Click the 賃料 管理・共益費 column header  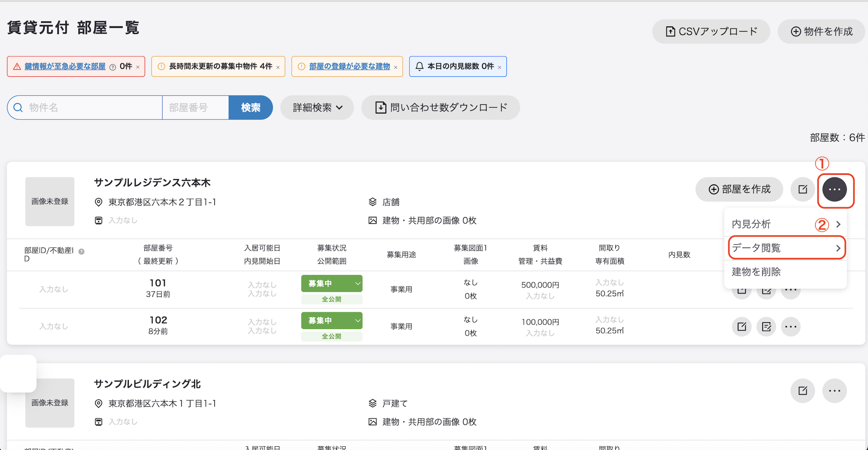point(540,255)
